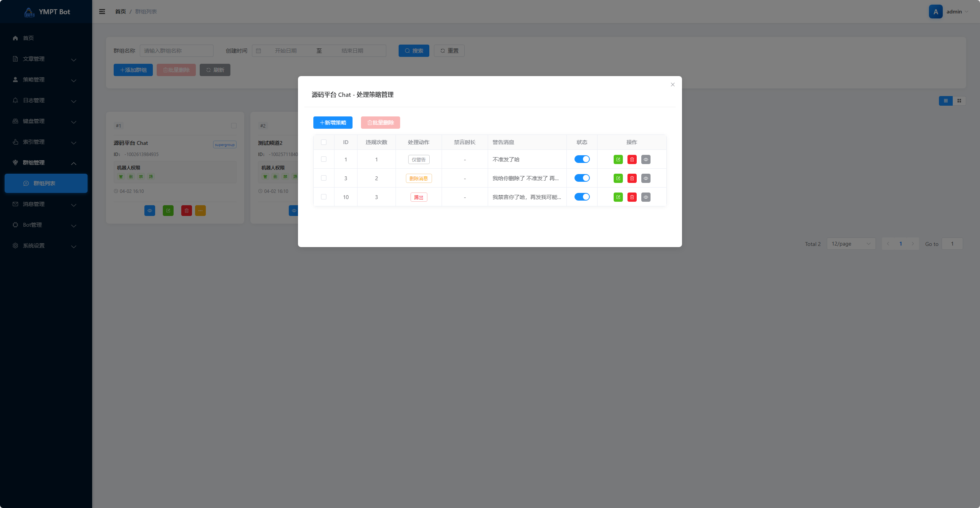The image size is (980, 508).
Task: Disable status switch for strategy ID 10
Action: pyautogui.click(x=582, y=197)
